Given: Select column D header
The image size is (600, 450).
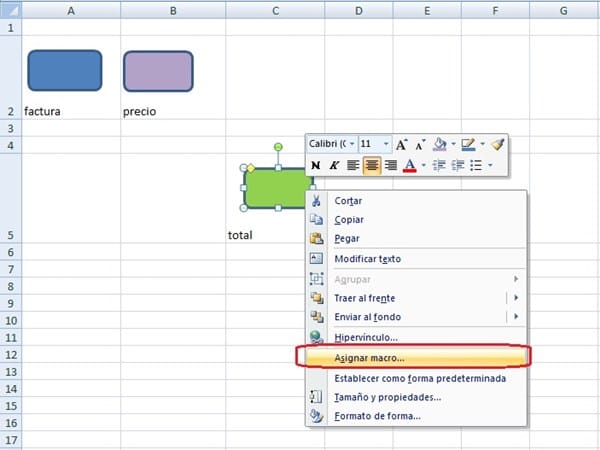Looking at the screenshot, I should 359,11.
